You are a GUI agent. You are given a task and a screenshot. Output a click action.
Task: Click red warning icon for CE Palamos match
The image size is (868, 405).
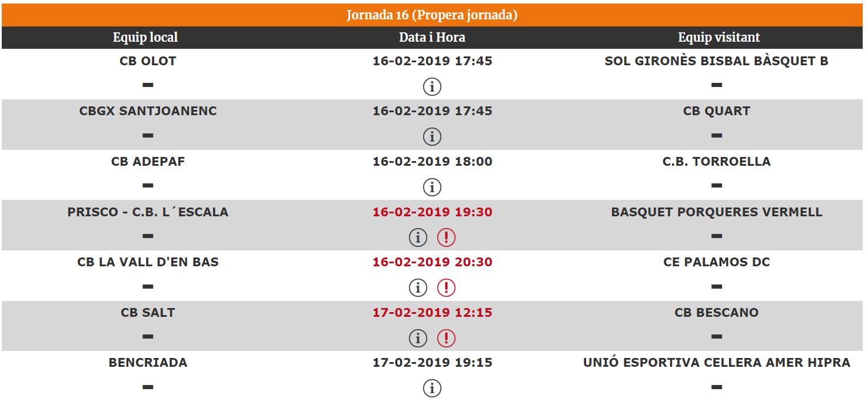(446, 288)
